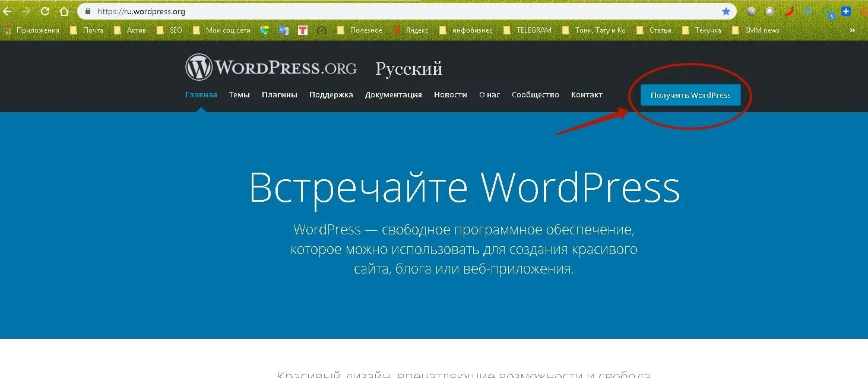The height and width of the screenshot is (378, 868).
Task: Click the green extension with badge 5
Action: [x=828, y=12]
